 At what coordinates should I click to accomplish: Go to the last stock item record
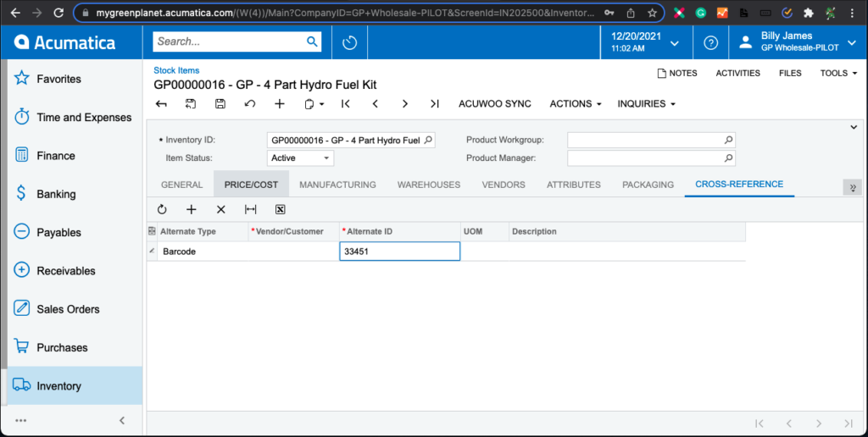435,103
